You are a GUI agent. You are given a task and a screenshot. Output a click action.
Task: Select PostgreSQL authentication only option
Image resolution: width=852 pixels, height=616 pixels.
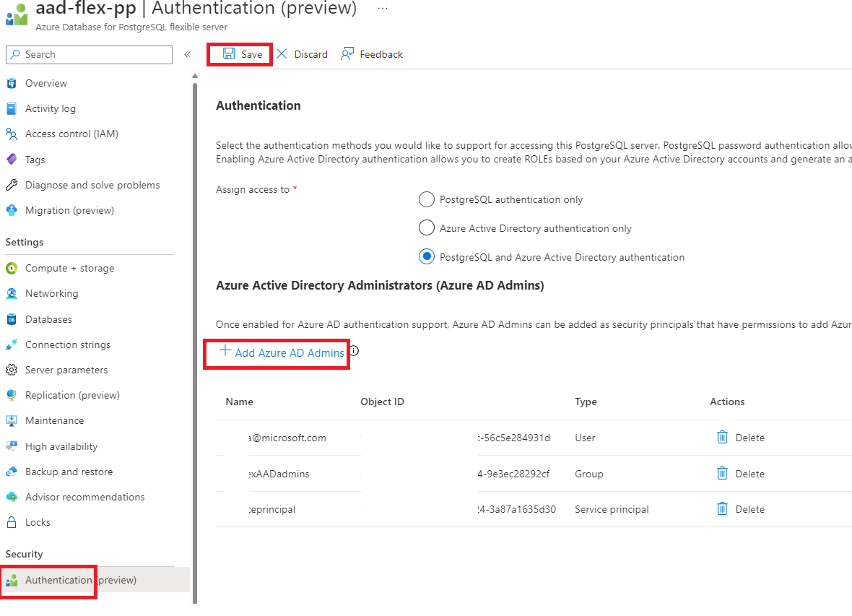click(x=427, y=199)
